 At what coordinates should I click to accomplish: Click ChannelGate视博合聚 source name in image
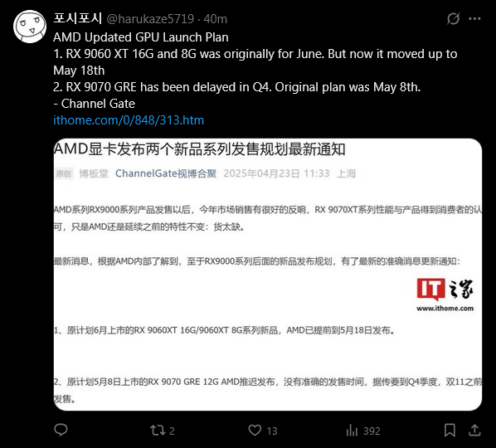pos(166,173)
